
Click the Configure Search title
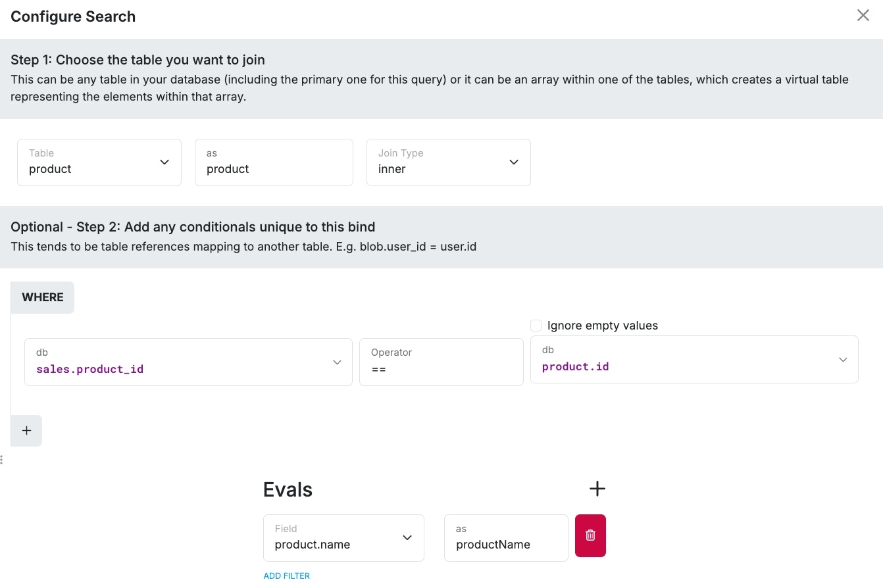click(73, 16)
